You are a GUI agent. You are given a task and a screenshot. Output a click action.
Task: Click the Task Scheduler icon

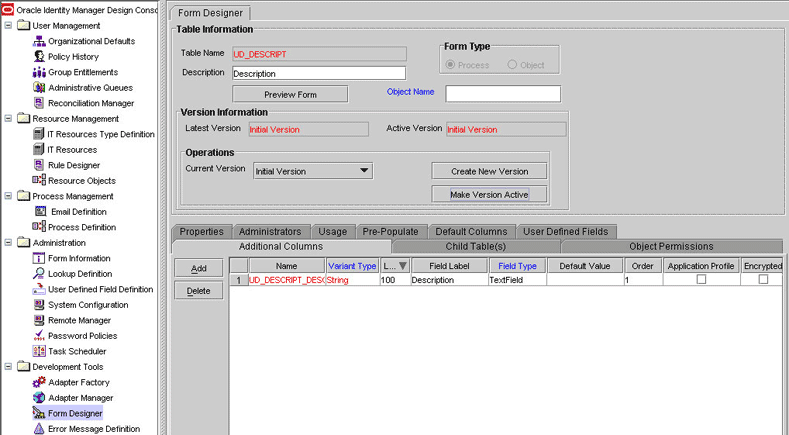(x=39, y=351)
